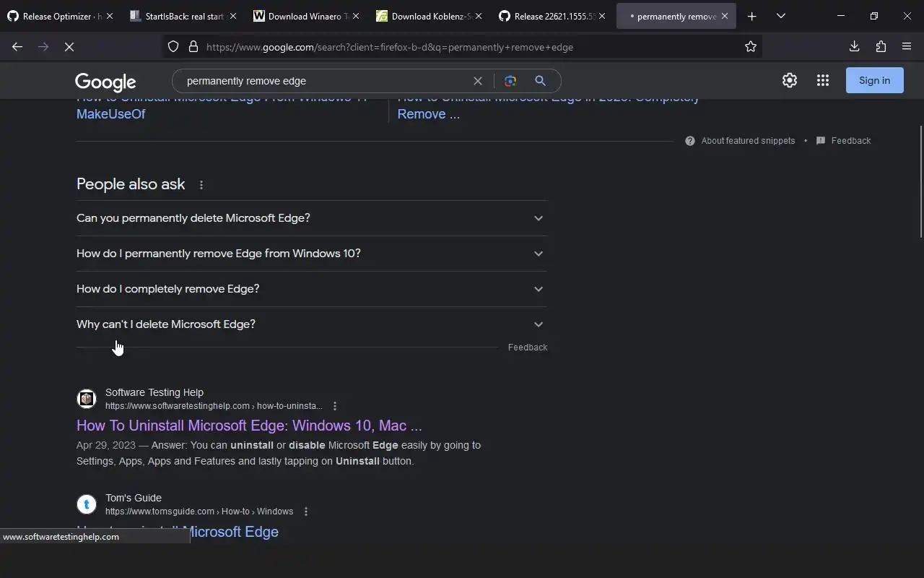Close the Release 22621 tab

(601, 16)
